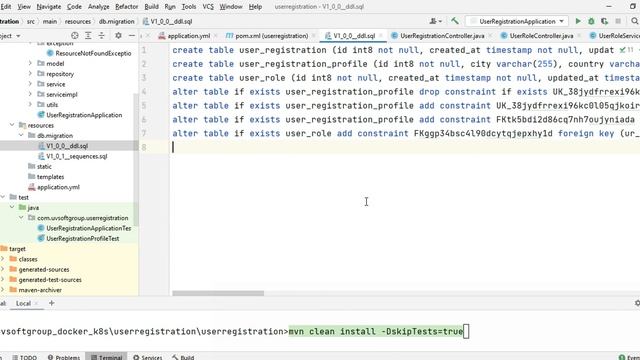Expand the generated-sources folder
This screenshot has height=360, width=640.
(3, 269)
